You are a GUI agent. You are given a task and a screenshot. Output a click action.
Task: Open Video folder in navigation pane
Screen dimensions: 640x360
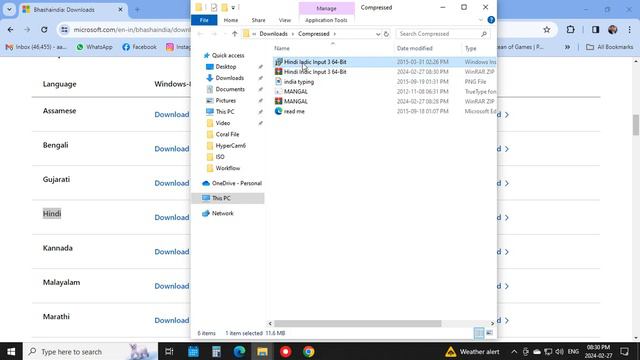222,123
